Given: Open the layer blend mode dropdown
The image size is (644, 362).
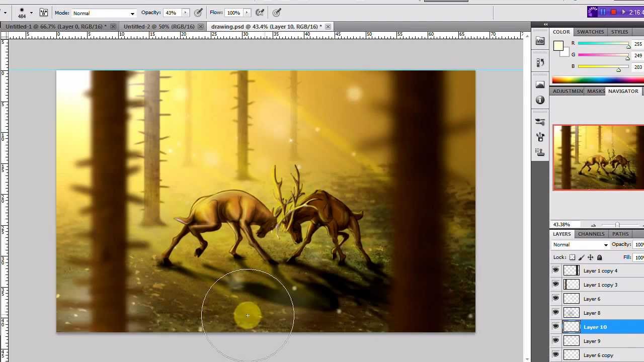Looking at the screenshot, I should coord(581,245).
